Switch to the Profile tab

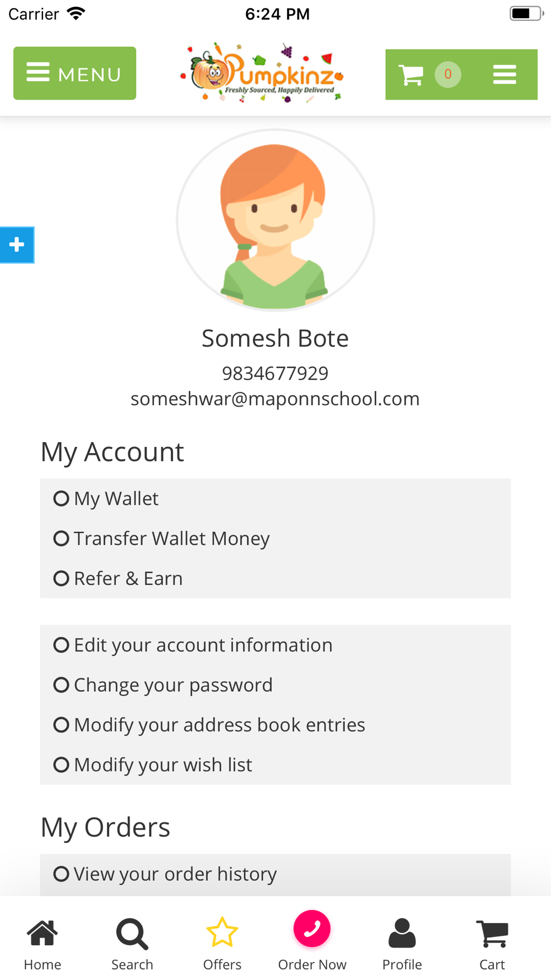[x=402, y=945]
